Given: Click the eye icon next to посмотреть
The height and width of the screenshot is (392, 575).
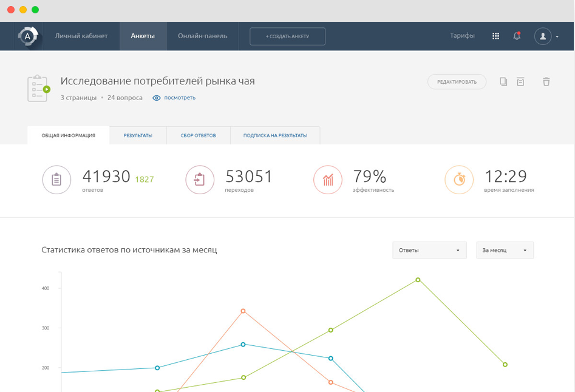Looking at the screenshot, I should pyautogui.click(x=157, y=98).
